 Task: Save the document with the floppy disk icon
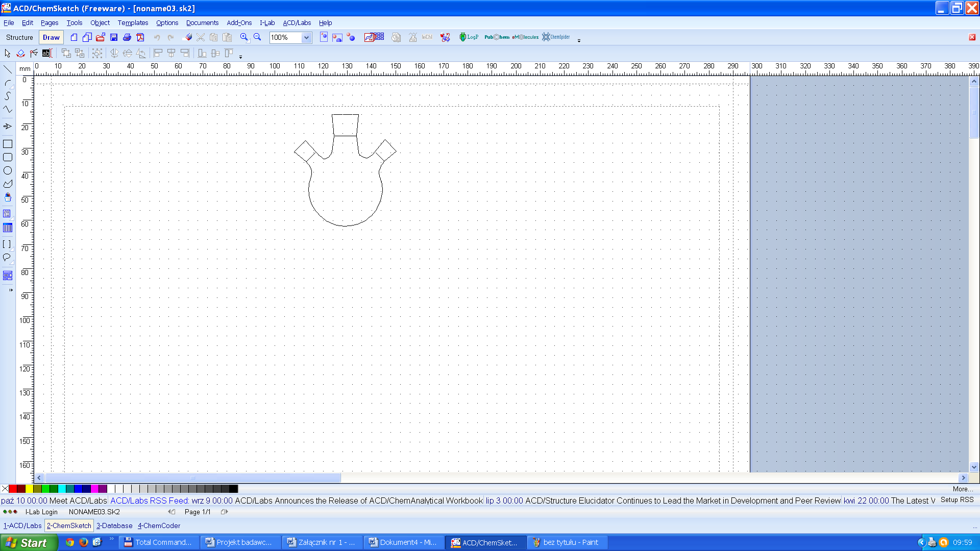coord(114,37)
